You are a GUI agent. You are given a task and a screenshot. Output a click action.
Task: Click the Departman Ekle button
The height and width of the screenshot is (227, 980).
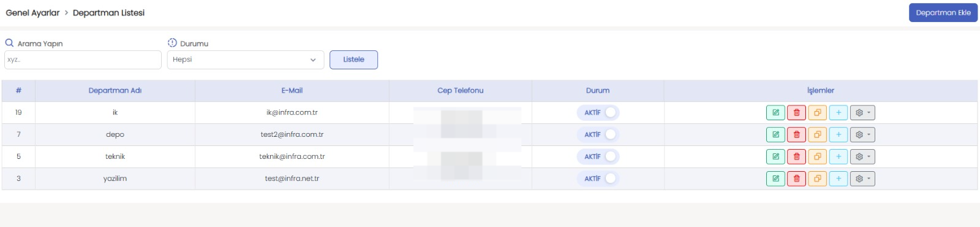click(x=943, y=13)
